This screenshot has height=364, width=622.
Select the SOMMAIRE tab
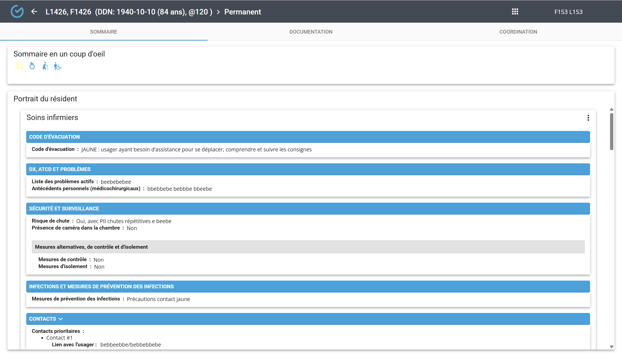(x=104, y=32)
